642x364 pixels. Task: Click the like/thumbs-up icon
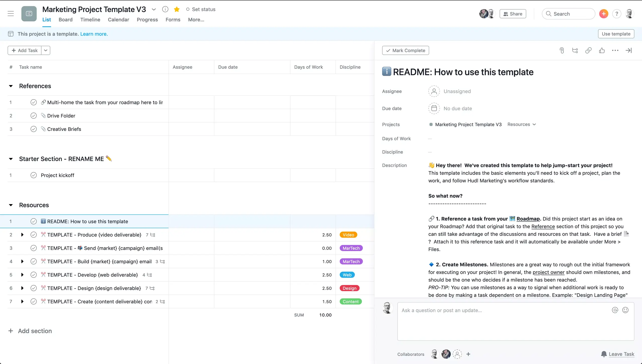(x=601, y=50)
